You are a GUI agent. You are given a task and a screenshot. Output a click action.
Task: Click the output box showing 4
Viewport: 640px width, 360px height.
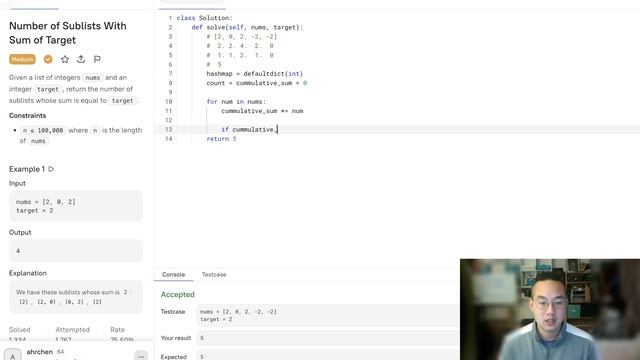click(x=76, y=251)
